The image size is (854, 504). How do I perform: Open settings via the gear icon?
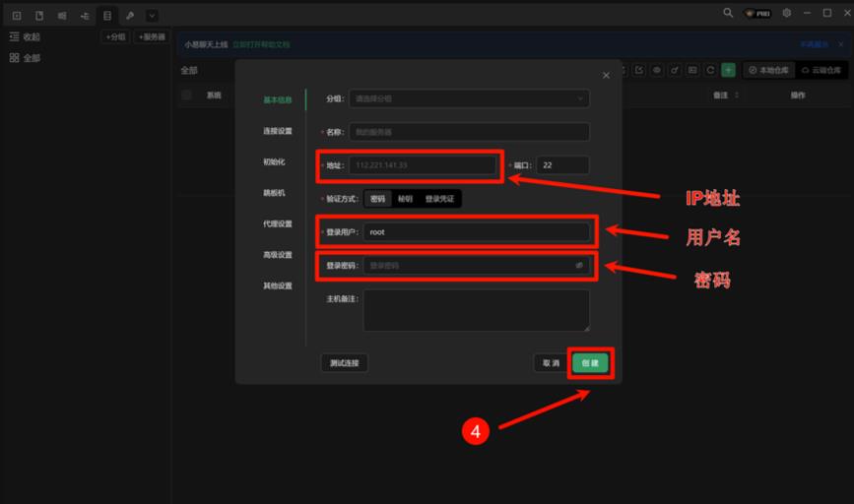pos(786,14)
